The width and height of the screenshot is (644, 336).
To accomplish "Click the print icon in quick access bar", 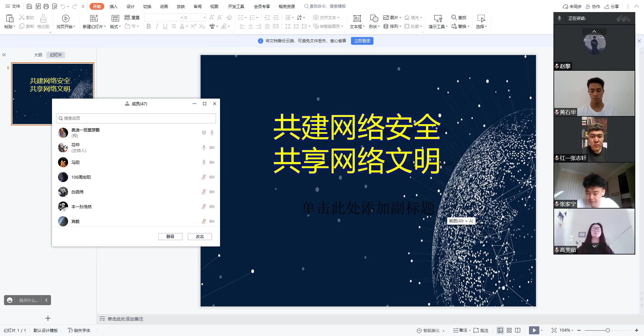I will point(46,6).
